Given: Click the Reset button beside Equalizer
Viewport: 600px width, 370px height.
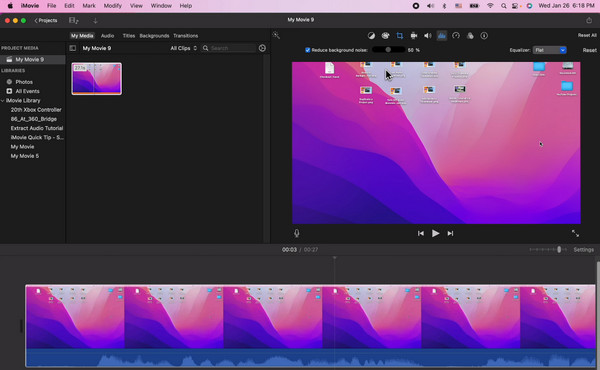Looking at the screenshot, I should point(589,50).
